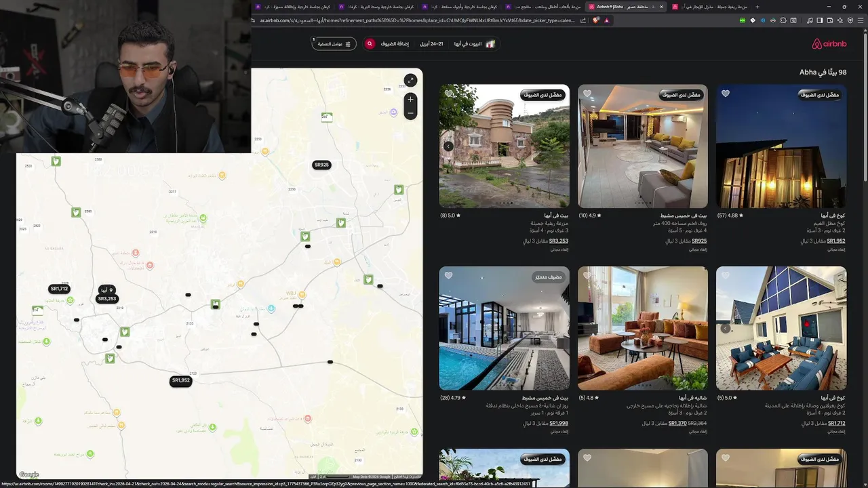The width and height of the screenshot is (868, 488).
Task: Open the living room photo, SR925 listing
Action: 643,146
